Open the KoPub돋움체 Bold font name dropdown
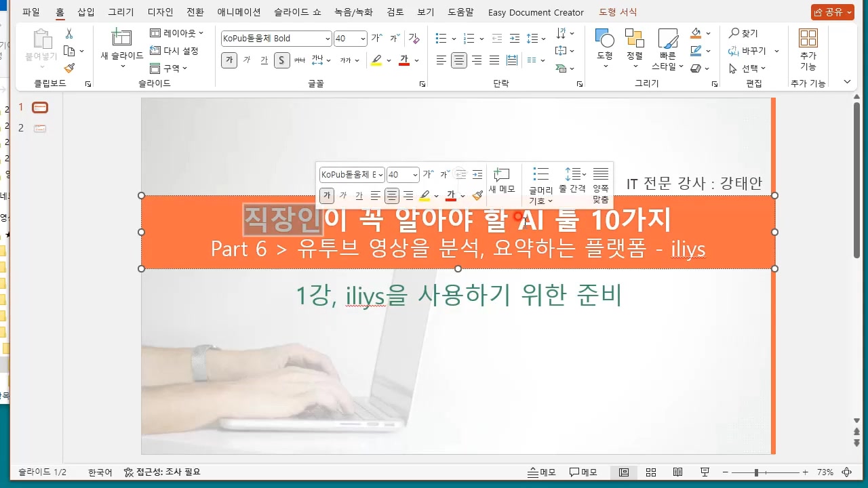The image size is (868, 488). point(328,39)
